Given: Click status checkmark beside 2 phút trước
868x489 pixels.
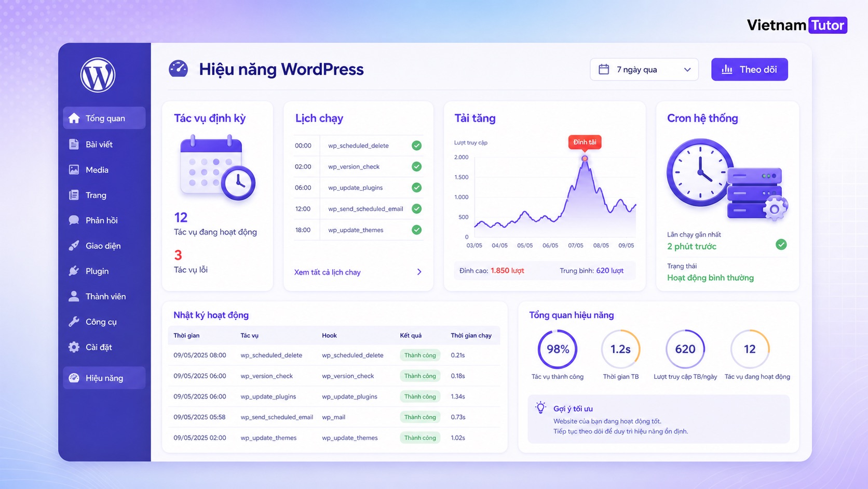Looking at the screenshot, I should point(781,244).
